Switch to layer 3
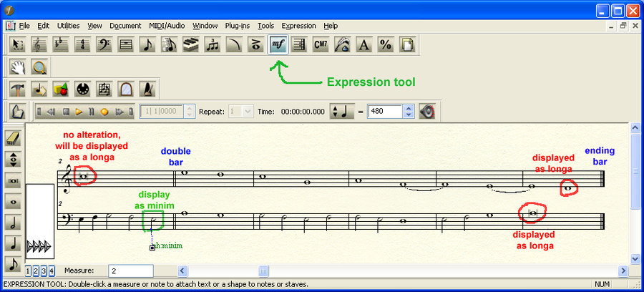Viewport: 644px width, 292px height. click(x=44, y=271)
